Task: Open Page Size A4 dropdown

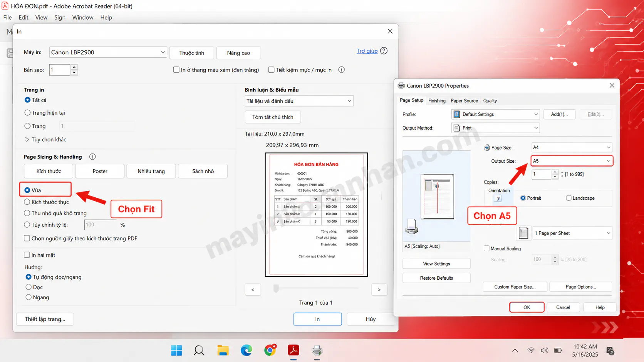Action: [572, 147]
